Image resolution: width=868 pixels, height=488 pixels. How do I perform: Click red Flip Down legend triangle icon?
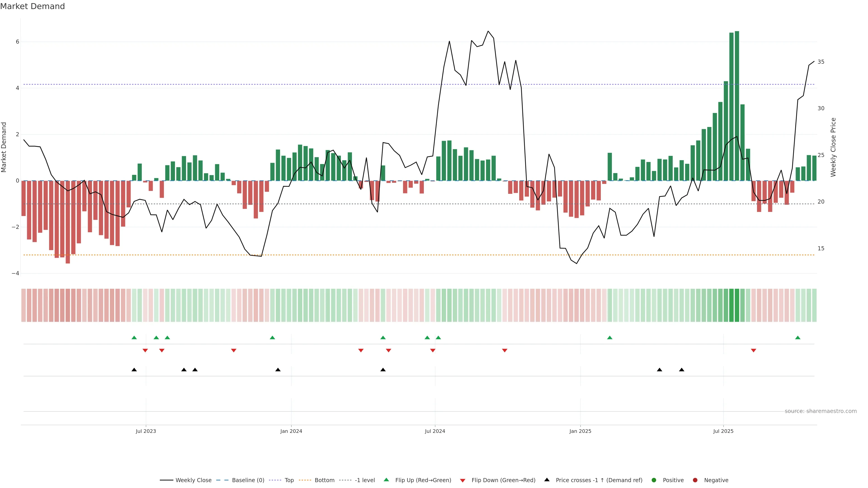(463, 481)
